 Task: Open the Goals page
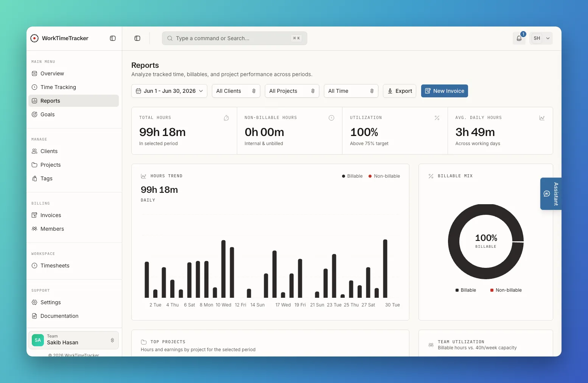coord(73,114)
